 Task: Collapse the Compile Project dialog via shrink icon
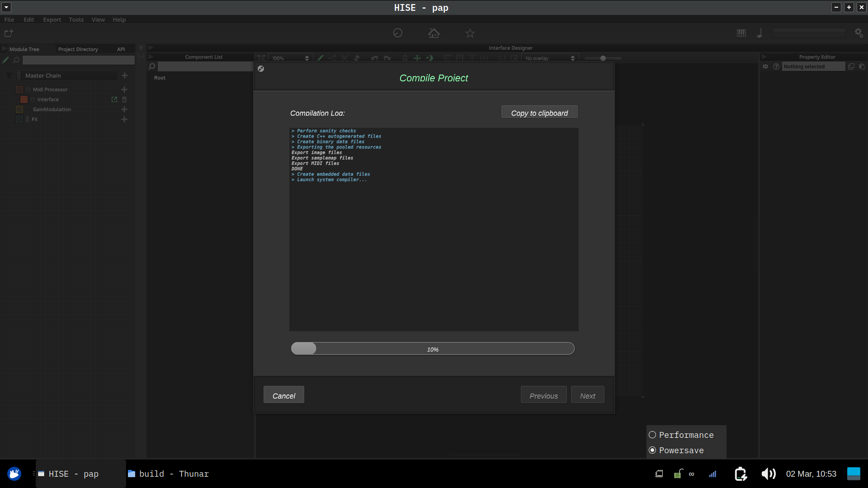[x=261, y=69]
